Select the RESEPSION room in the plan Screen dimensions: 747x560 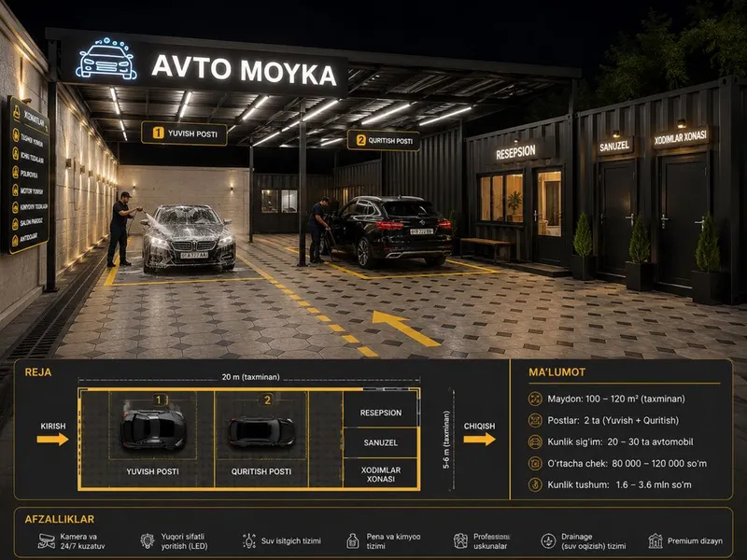pos(381,410)
